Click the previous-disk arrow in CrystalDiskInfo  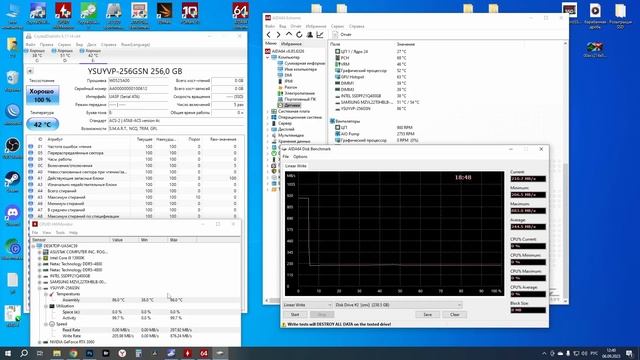pyautogui.click(x=30, y=71)
